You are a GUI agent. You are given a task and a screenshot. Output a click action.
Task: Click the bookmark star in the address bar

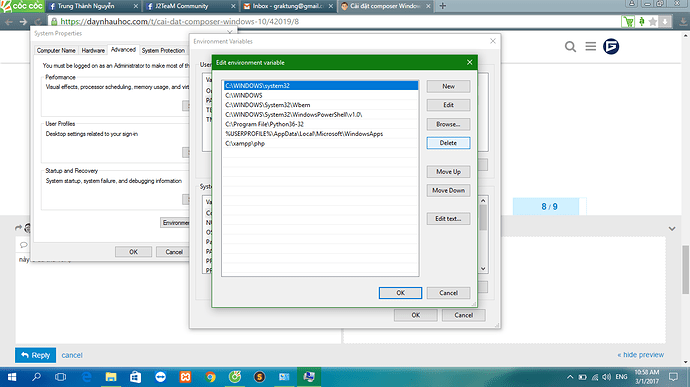click(x=653, y=22)
